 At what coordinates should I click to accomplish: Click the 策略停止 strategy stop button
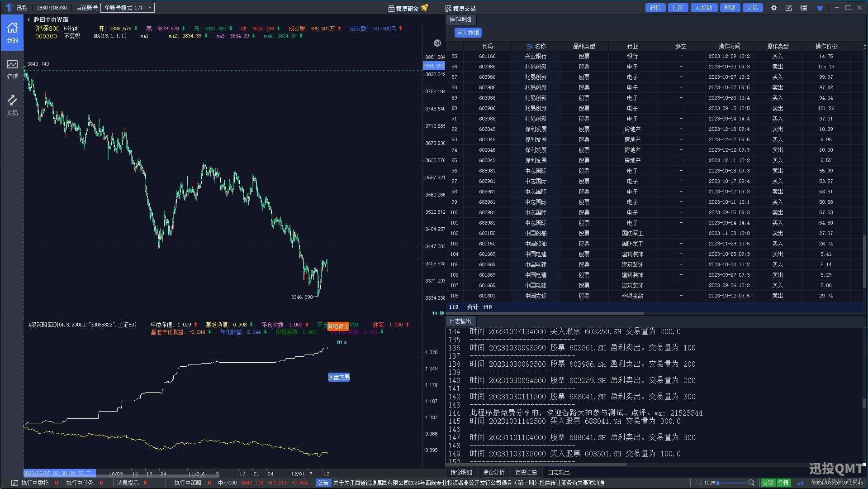click(x=338, y=326)
